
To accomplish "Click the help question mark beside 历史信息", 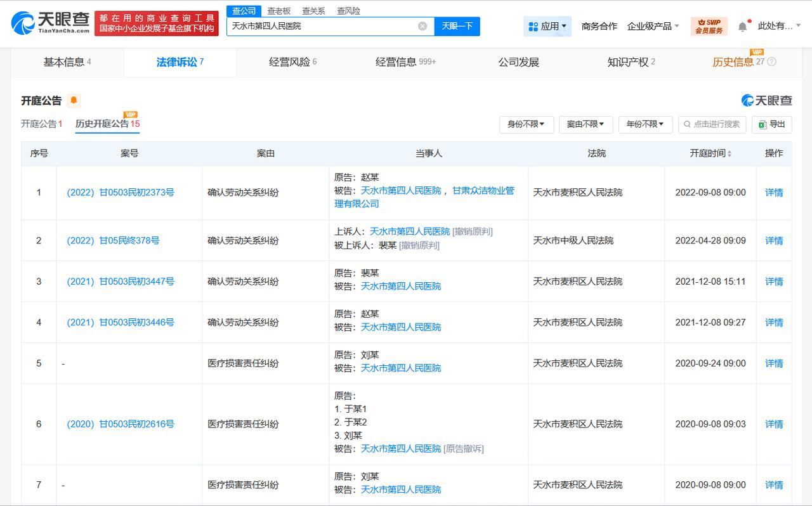I will (771, 62).
